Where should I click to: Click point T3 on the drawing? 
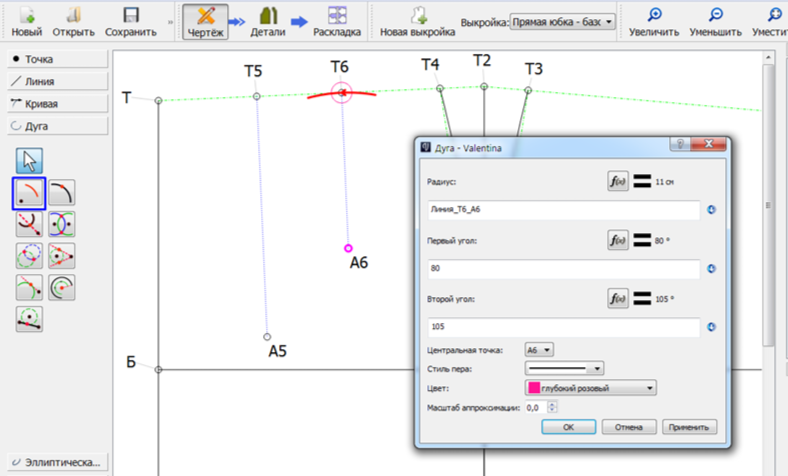(x=528, y=90)
